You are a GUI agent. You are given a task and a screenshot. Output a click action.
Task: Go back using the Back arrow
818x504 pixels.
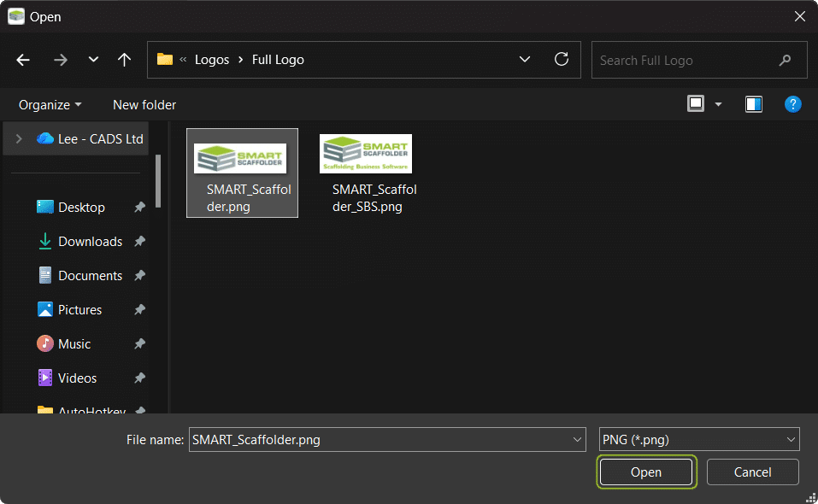tap(23, 60)
